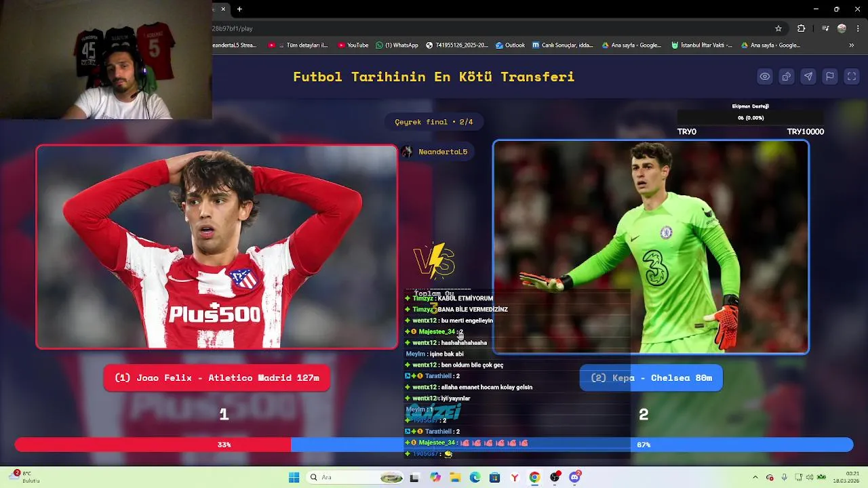The image size is (868, 488).
Task: Open the YouTube bookmark
Action: [353, 45]
